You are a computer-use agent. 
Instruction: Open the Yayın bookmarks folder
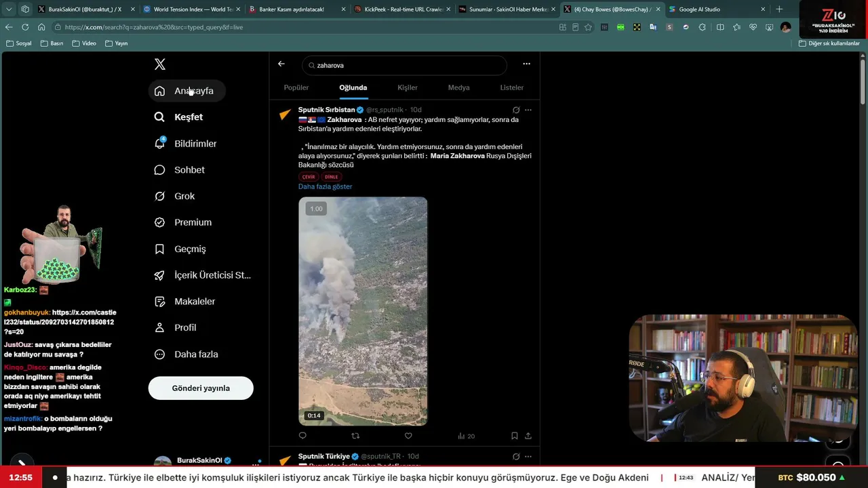117,43
